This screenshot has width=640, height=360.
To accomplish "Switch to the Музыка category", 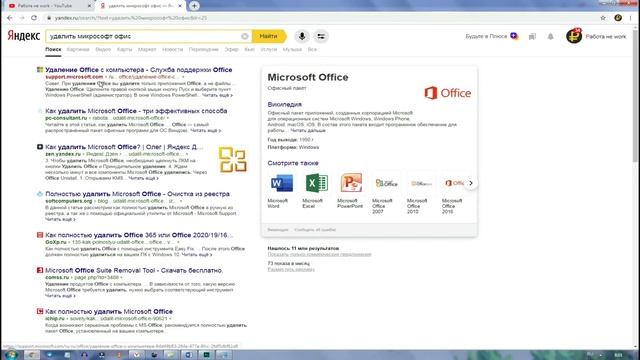I will click(x=292, y=49).
